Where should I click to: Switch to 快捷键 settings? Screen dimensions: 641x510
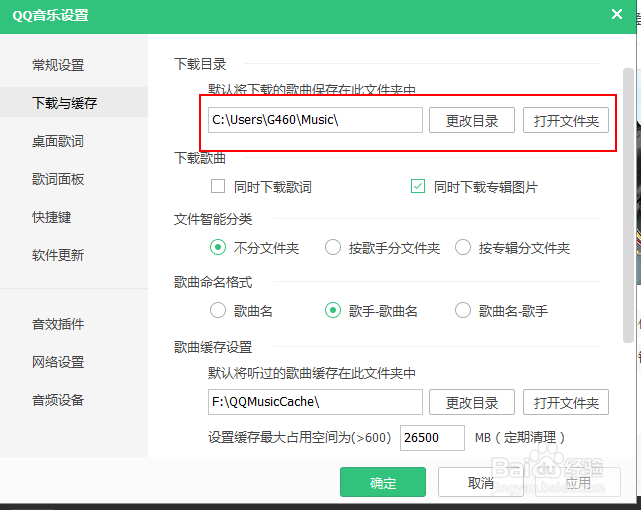[x=52, y=217]
